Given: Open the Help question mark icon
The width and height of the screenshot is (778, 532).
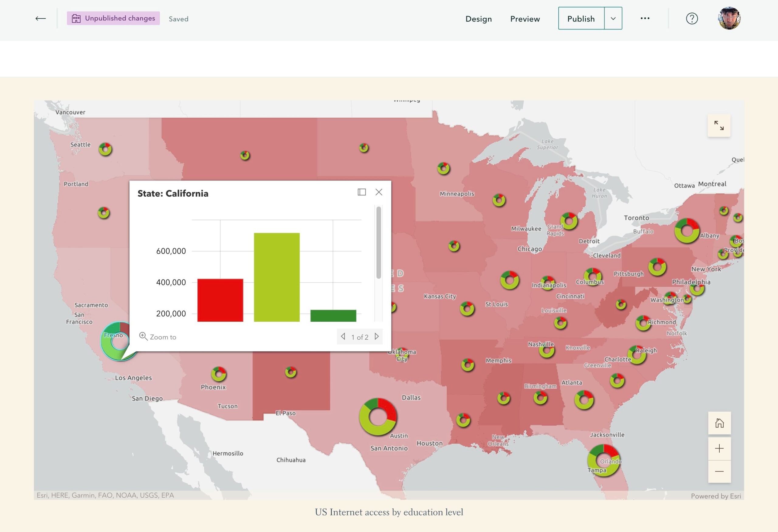Looking at the screenshot, I should [x=692, y=19].
